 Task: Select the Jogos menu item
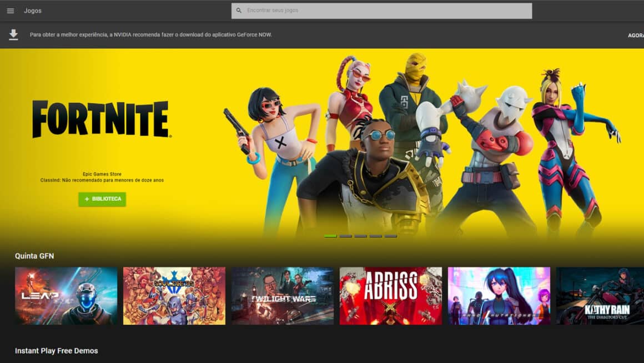click(32, 10)
